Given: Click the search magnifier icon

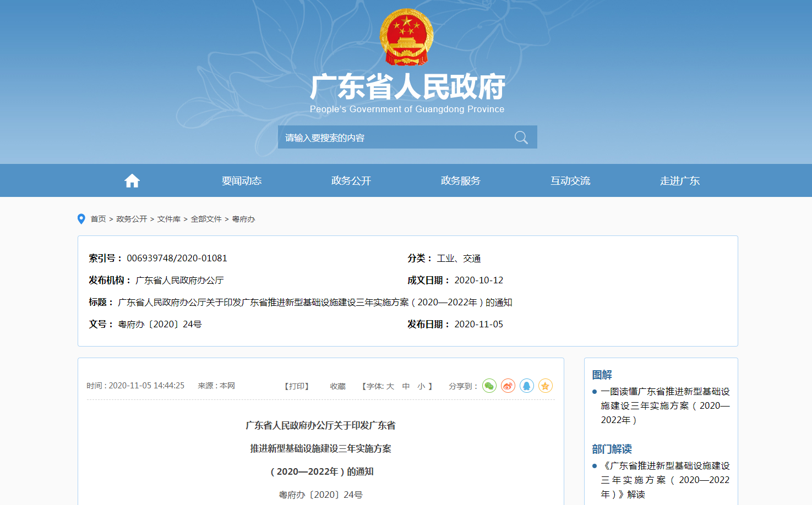Looking at the screenshot, I should tap(521, 138).
